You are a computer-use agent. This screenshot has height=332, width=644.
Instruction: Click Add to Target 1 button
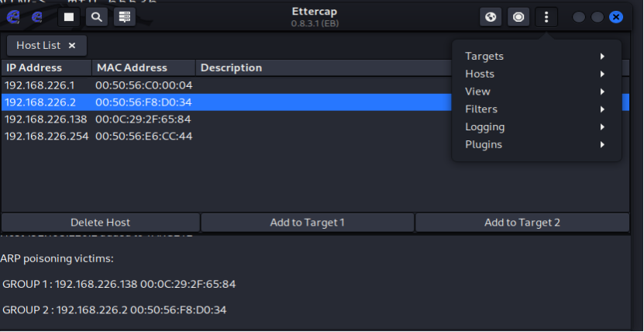pyautogui.click(x=307, y=223)
